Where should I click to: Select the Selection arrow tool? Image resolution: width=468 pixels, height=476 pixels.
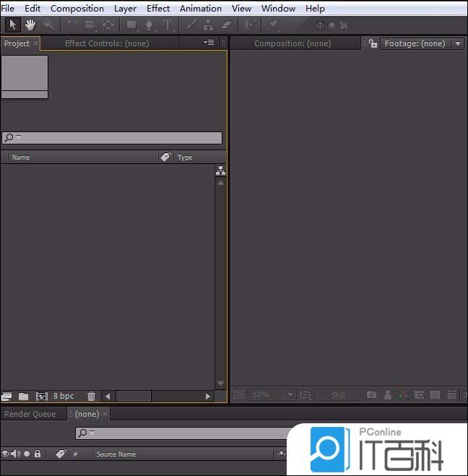point(13,25)
